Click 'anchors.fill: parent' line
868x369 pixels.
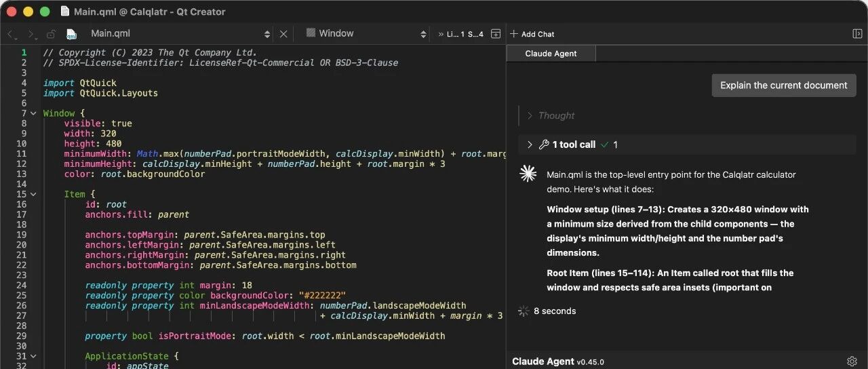137,214
